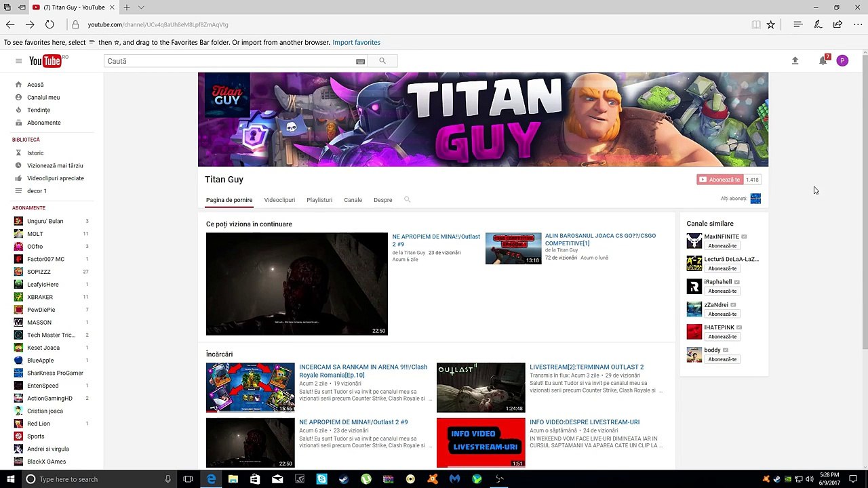The height and width of the screenshot is (488, 868).
Task: Subscribe to zZaNdrei channel
Action: pyautogui.click(x=722, y=314)
